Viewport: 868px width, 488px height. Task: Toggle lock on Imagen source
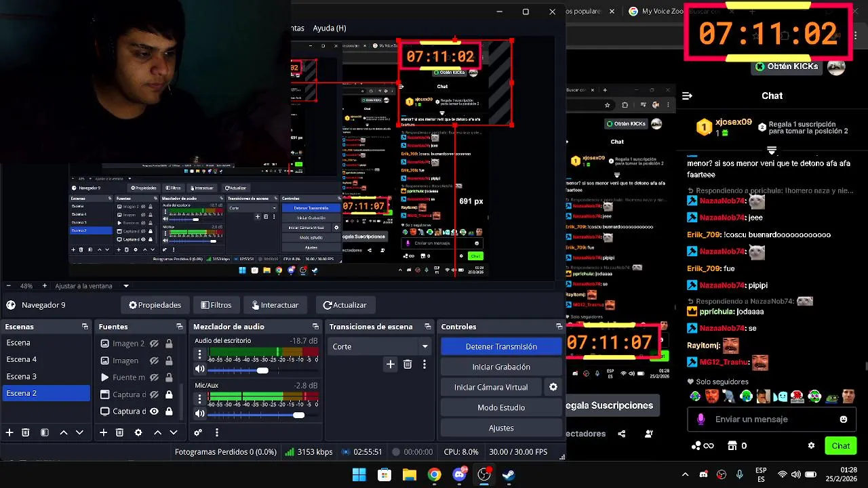point(169,361)
